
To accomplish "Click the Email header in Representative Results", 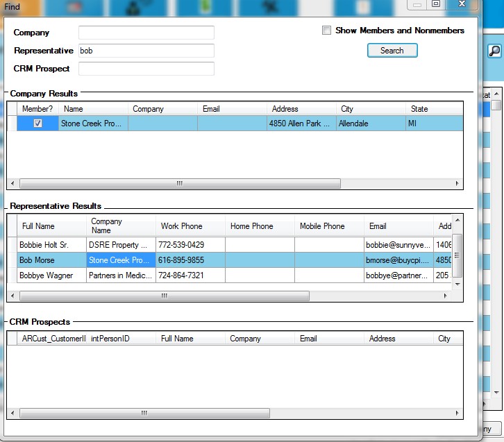I will pos(398,226).
